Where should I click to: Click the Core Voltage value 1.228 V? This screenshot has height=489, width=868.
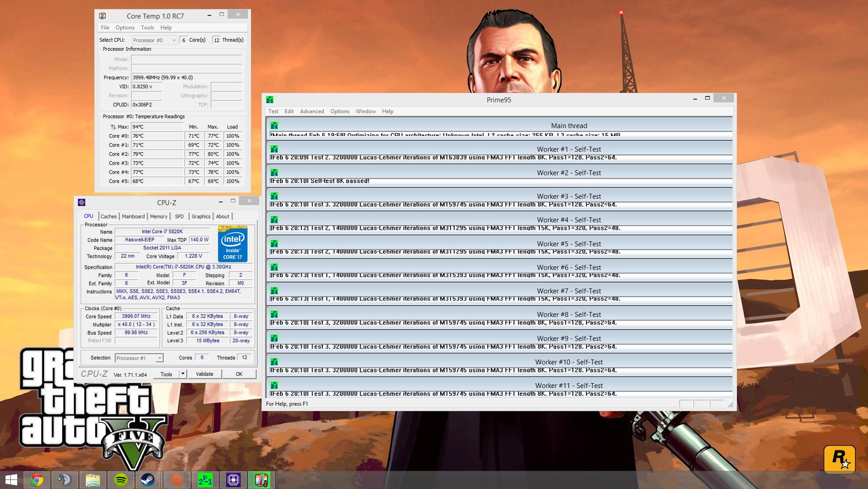(194, 256)
